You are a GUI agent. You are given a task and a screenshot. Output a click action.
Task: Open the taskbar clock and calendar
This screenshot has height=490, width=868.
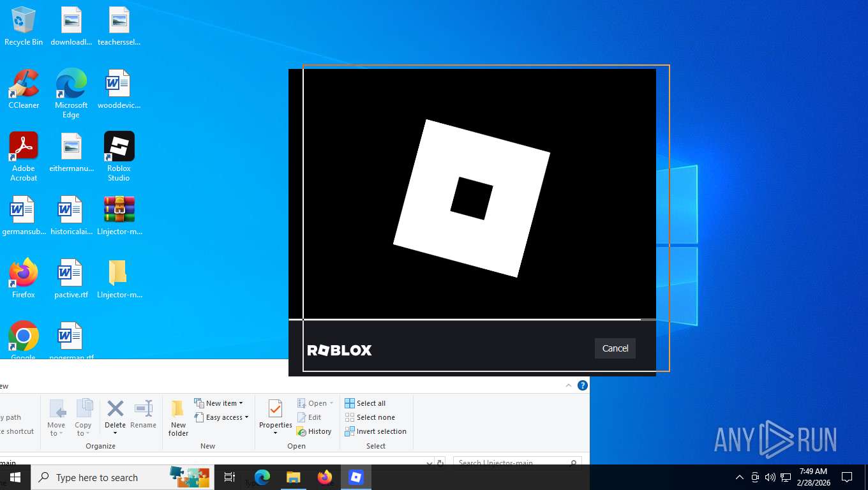812,477
